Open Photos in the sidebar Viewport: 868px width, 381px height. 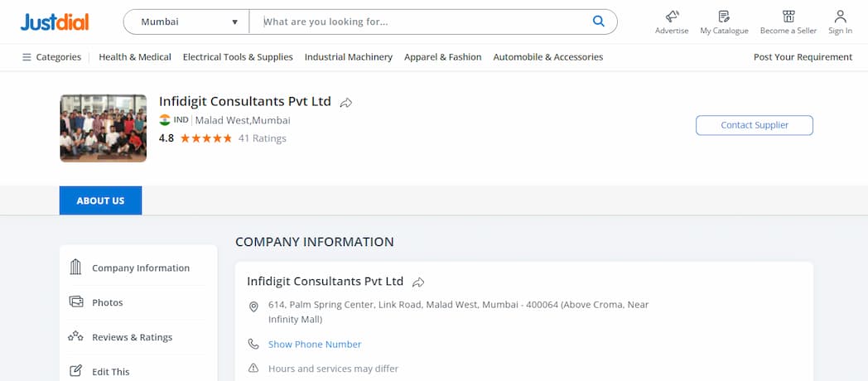[x=108, y=302]
